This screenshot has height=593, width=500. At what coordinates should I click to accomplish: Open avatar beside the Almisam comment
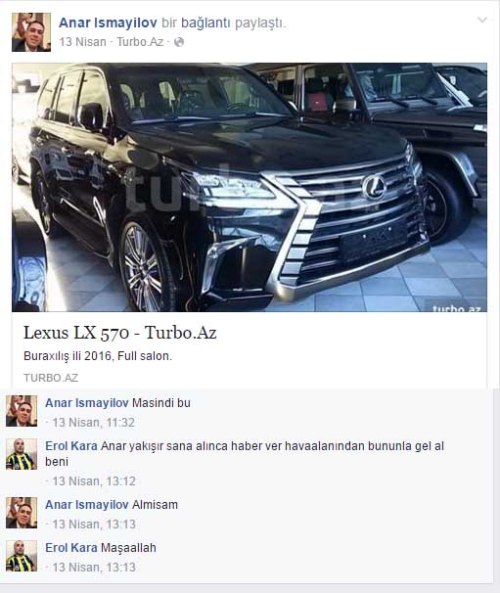[22, 513]
